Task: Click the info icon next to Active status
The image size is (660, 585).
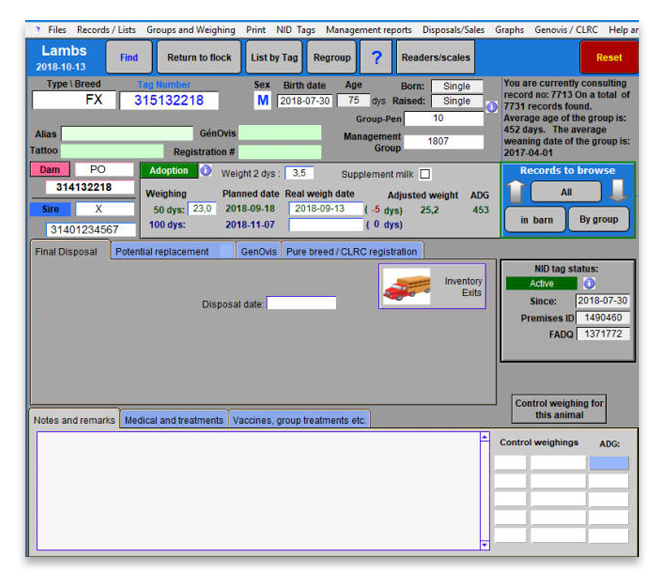Action: click(589, 283)
